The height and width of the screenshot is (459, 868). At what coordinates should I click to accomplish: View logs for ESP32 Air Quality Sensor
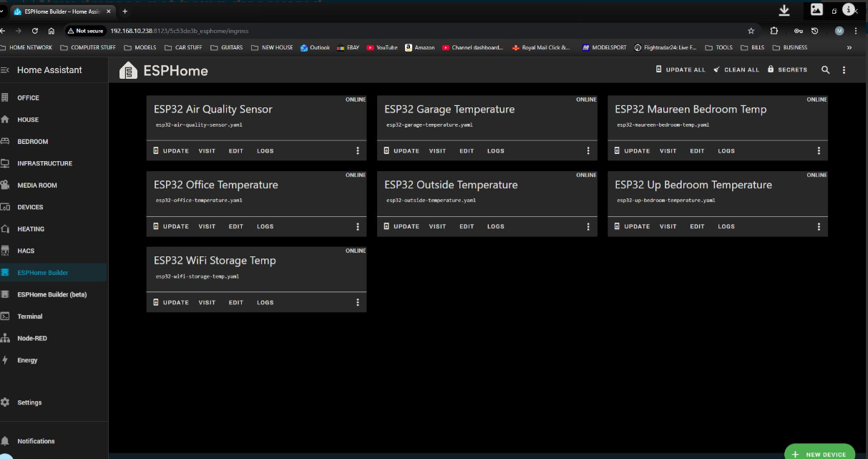(265, 151)
